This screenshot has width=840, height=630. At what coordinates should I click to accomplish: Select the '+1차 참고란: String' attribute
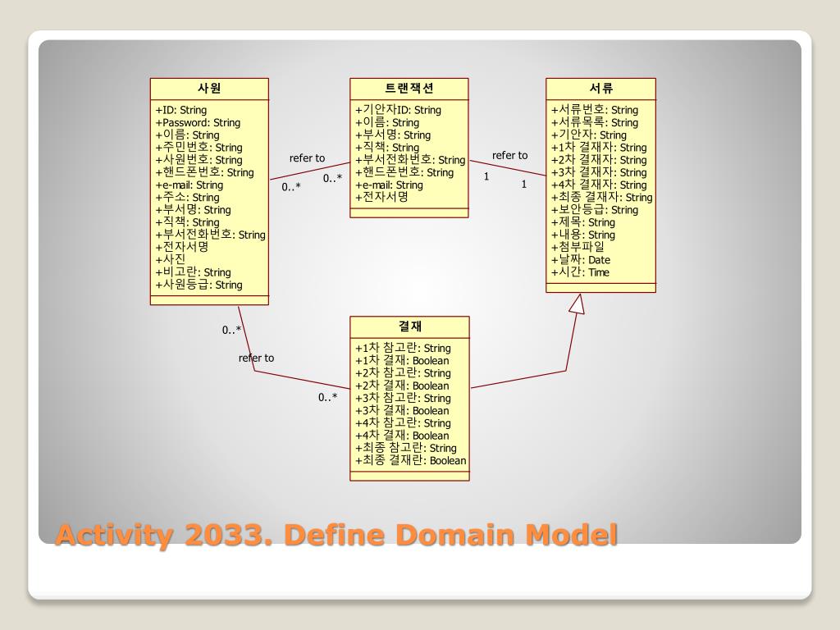click(403, 348)
